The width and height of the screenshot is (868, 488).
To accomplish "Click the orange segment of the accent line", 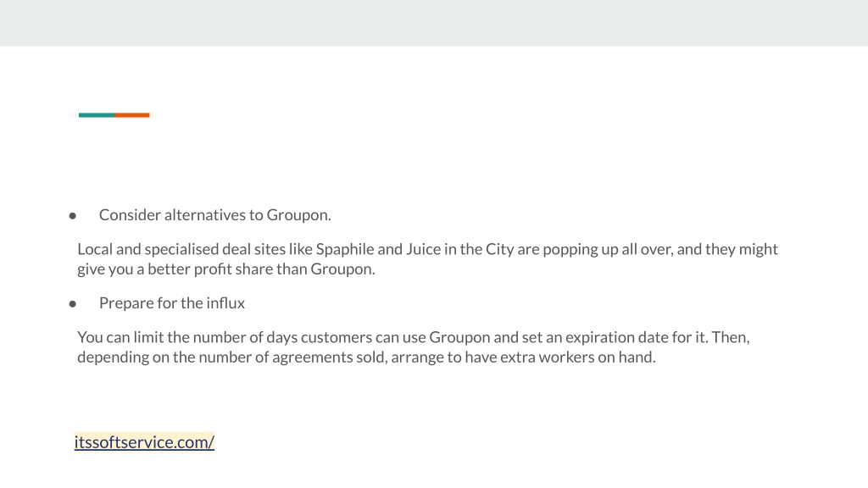I will pyautogui.click(x=131, y=115).
